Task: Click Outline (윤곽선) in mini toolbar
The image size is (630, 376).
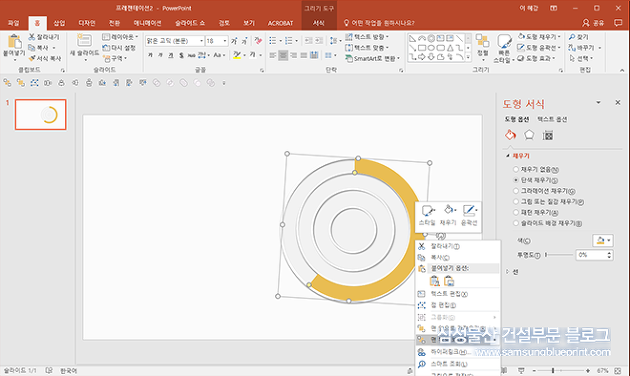Action: click(469, 215)
